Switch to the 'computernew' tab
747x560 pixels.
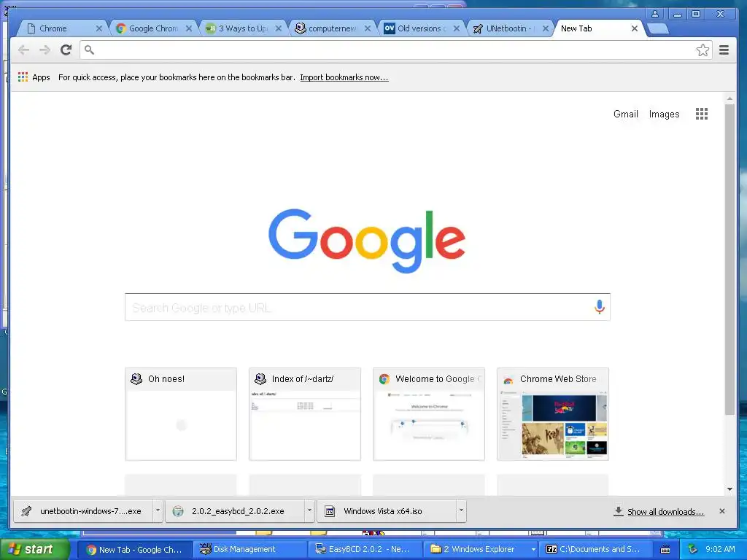[x=332, y=28]
